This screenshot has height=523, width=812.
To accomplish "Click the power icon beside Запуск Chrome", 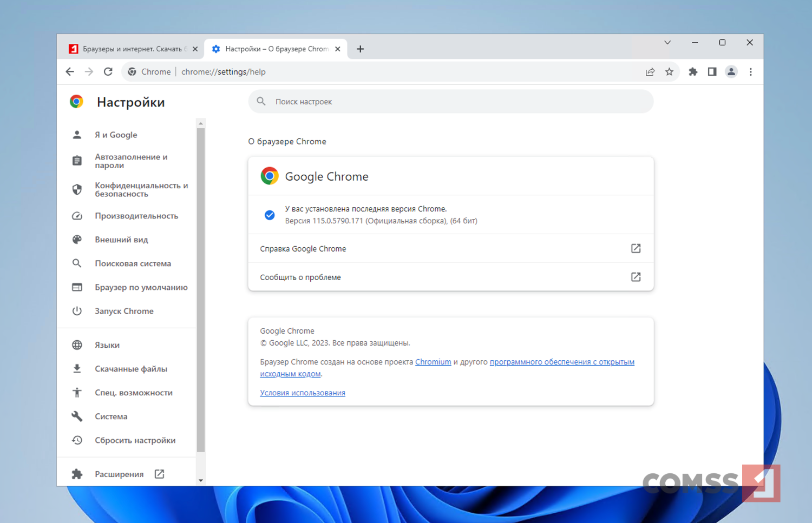I will (77, 310).
